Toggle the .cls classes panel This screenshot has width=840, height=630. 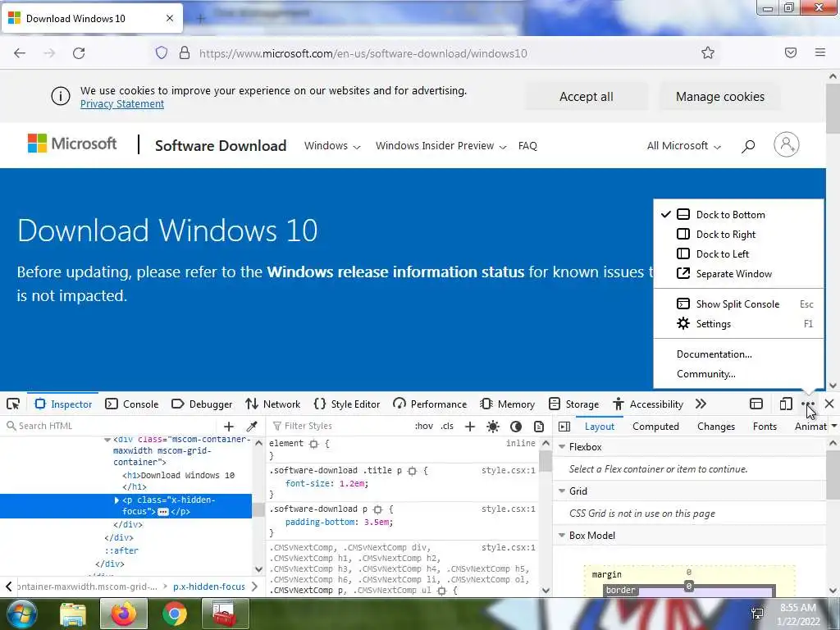(447, 426)
